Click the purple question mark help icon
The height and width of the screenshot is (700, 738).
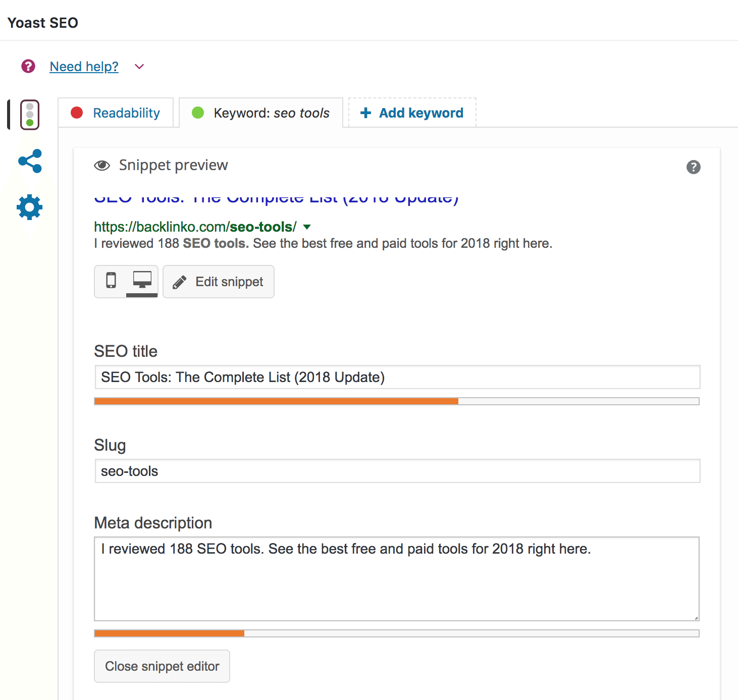(x=28, y=66)
